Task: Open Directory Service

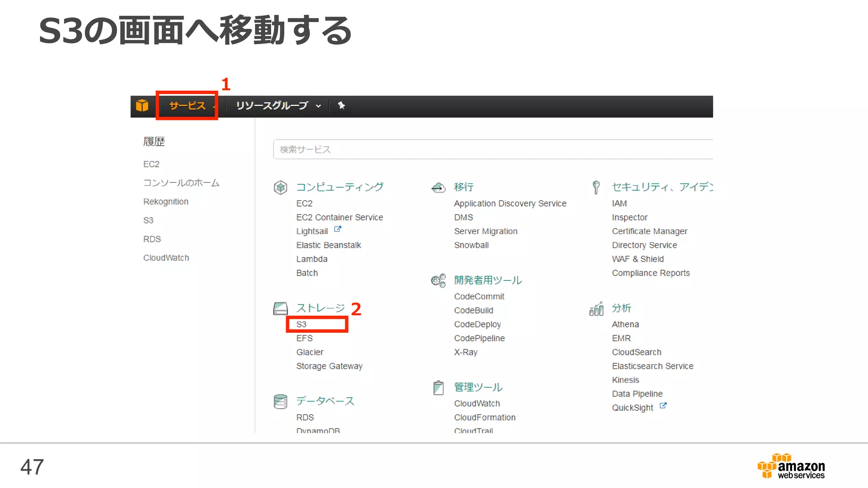Action: coord(645,245)
